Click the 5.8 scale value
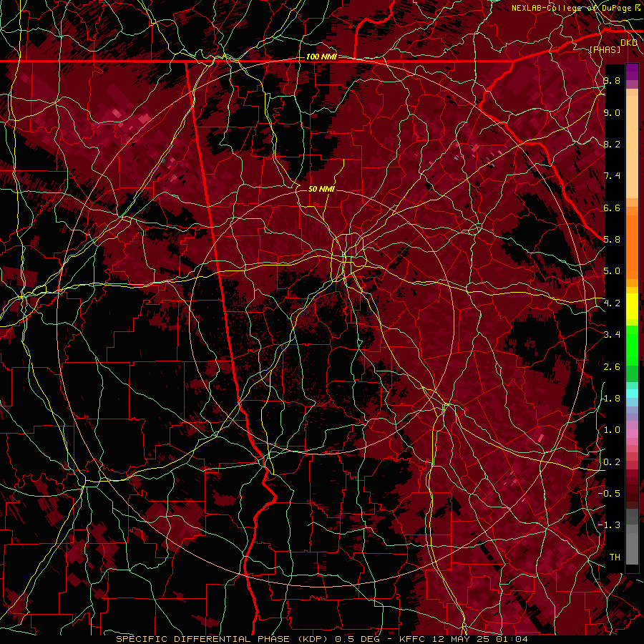The width and height of the screenshot is (644, 644). (x=612, y=240)
